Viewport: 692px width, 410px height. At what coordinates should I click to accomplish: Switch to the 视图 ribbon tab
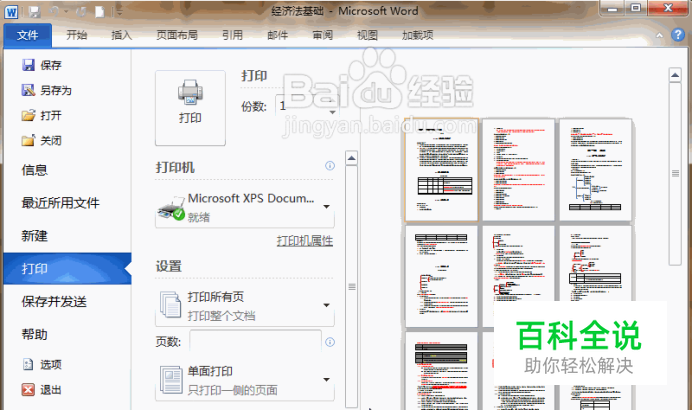pyautogui.click(x=367, y=35)
